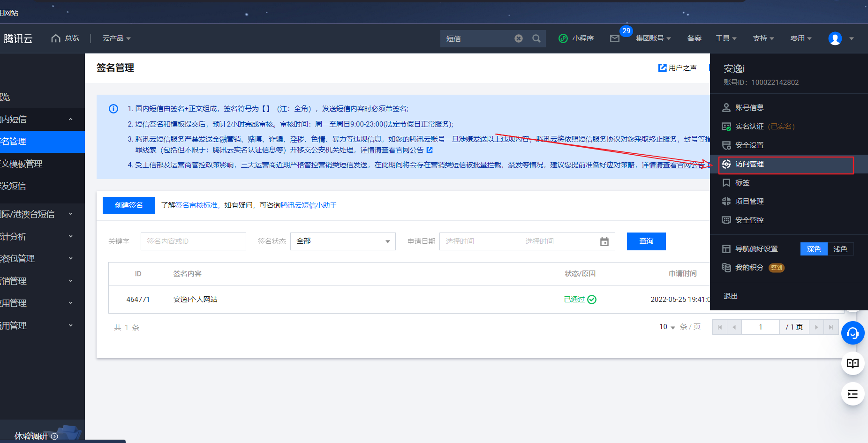This screenshot has height=443, width=868.
Task: Open the mail inbox icon with badge 29
Action: [x=615, y=38]
